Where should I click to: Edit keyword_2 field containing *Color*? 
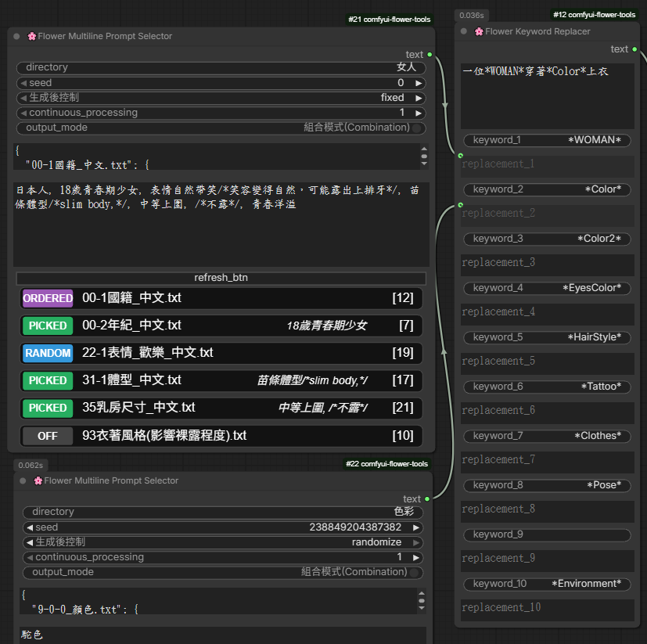[x=547, y=189]
